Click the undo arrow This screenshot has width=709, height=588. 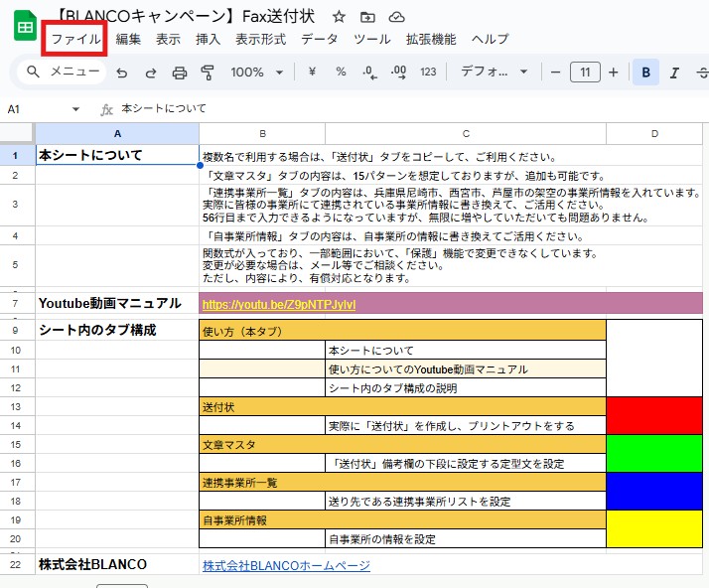(121, 73)
